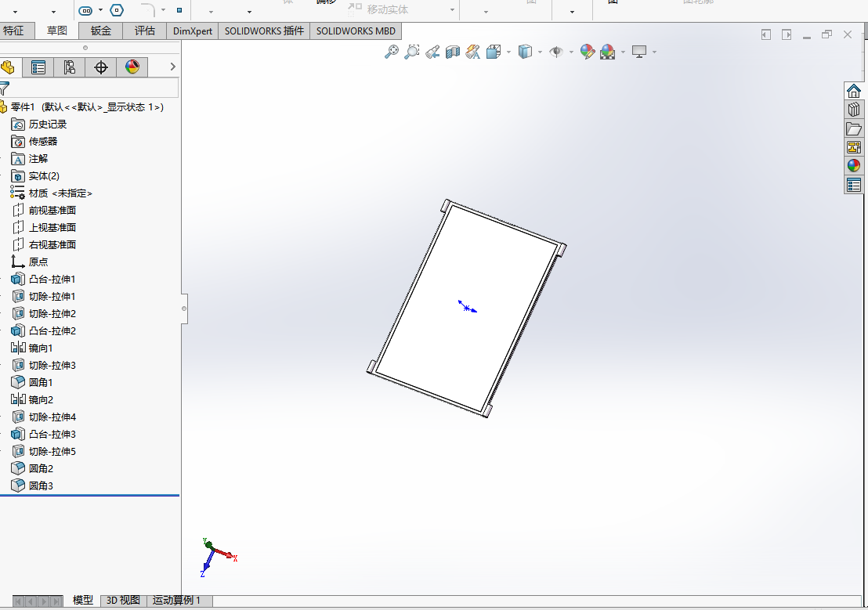This screenshot has width=868, height=610.
Task: Open the ConfigurationManager tab icon
Action: [x=69, y=67]
